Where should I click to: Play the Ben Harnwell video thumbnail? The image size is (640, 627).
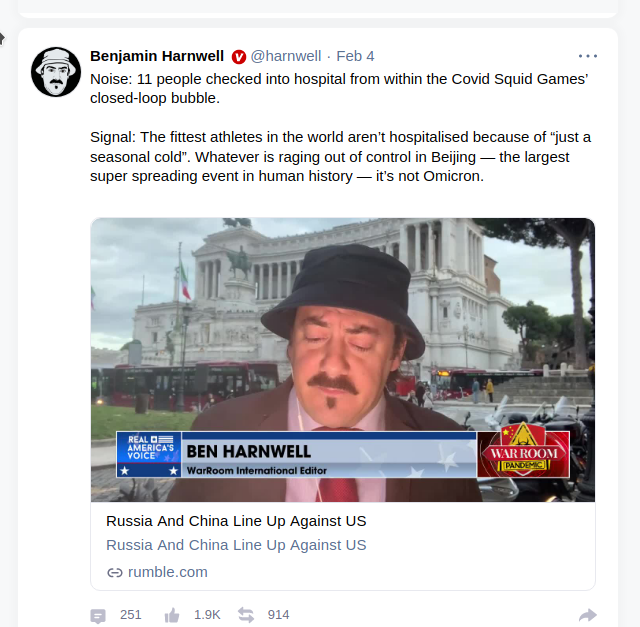point(342,360)
